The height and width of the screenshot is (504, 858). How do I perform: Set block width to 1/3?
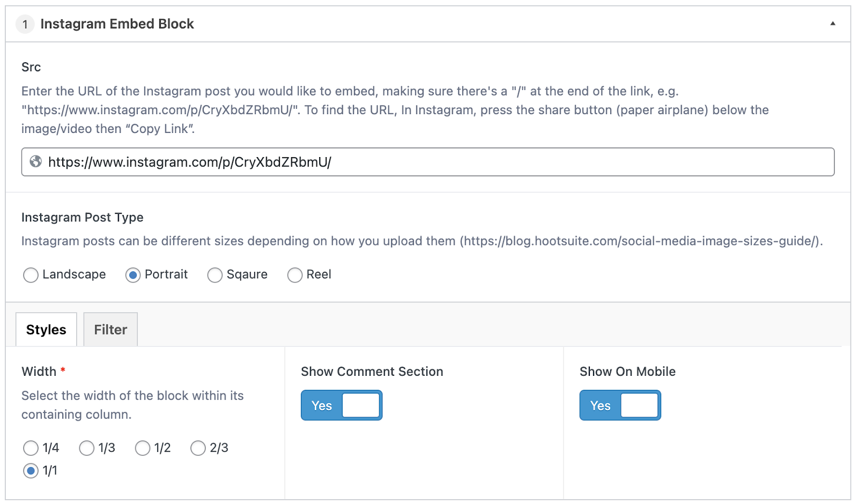click(x=87, y=448)
